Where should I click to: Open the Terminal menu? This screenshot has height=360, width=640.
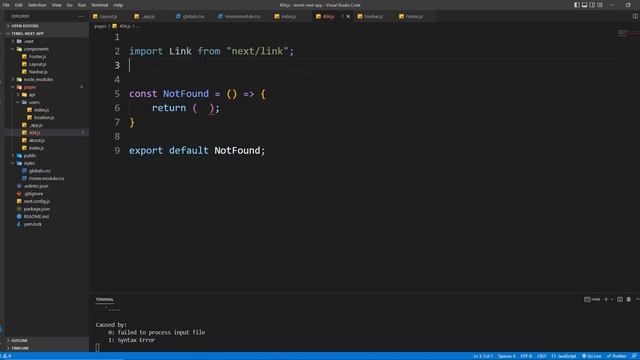pyautogui.click(x=100, y=5)
